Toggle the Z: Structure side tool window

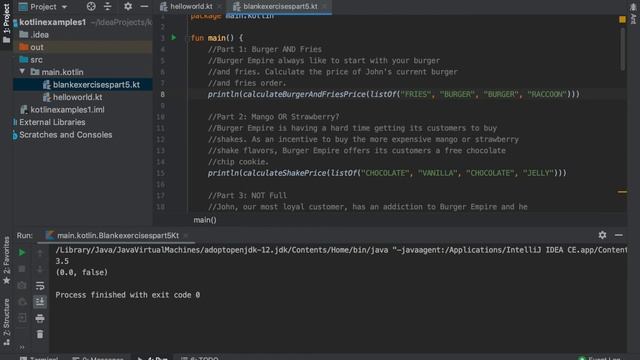click(6, 322)
